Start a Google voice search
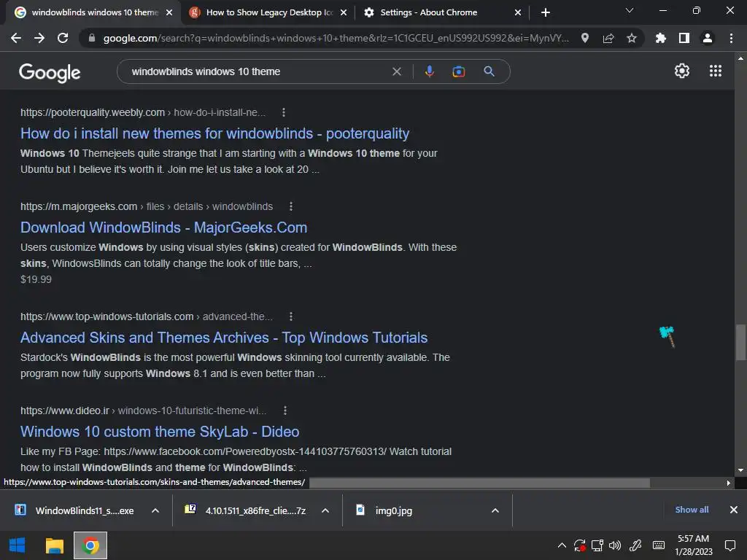Viewport: 747px width, 560px height. coord(429,71)
